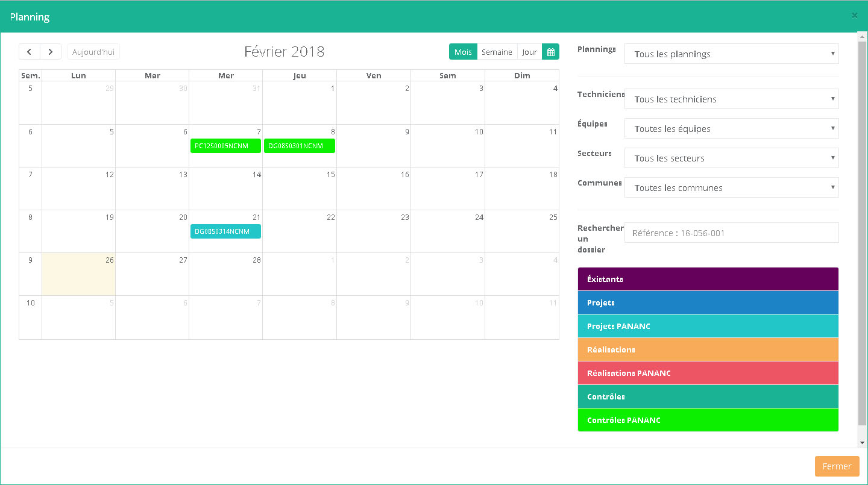
Task: Close the Planning dialog with X icon
Action: (x=854, y=16)
